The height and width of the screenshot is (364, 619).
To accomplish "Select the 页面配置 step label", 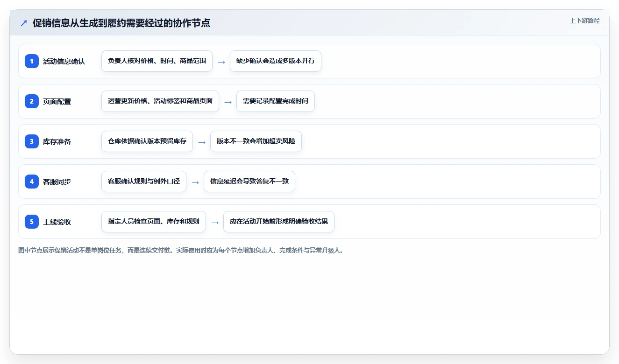I will coord(57,101).
